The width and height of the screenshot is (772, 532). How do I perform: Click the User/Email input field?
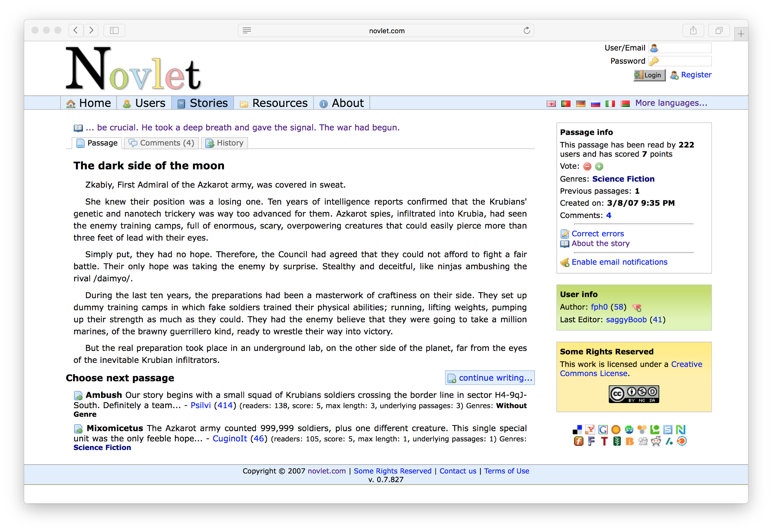point(680,47)
